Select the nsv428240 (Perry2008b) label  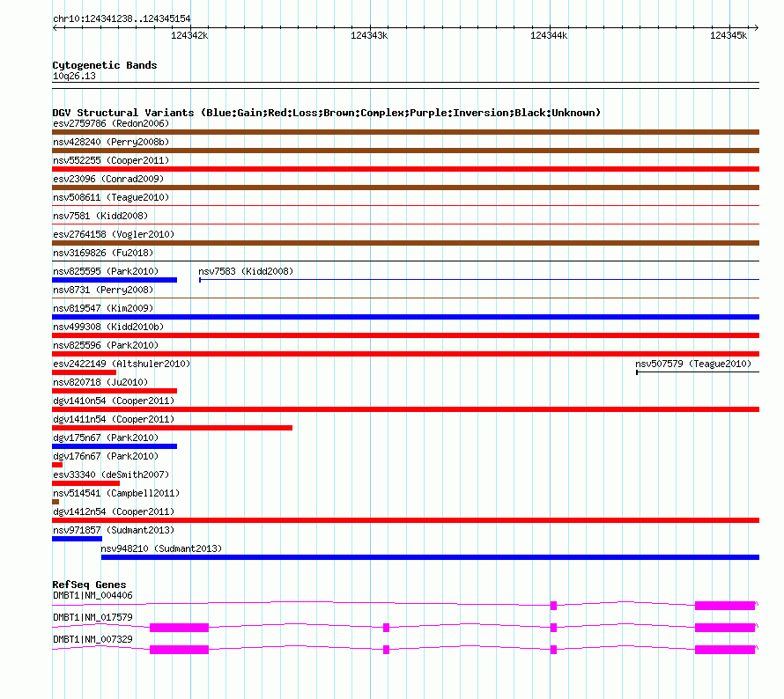coord(111,142)
